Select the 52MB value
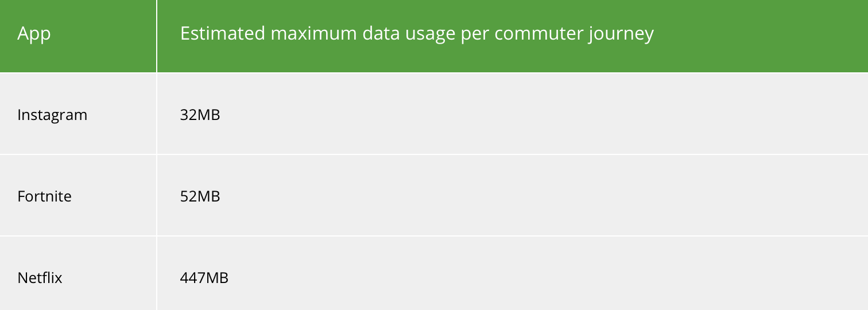 coord(200,196)
